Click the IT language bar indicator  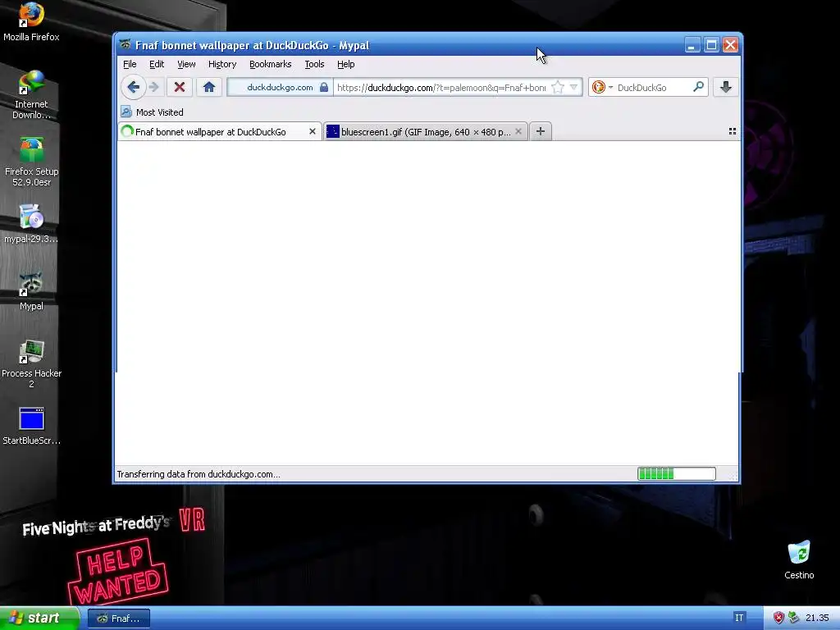[x=739, y=618]
